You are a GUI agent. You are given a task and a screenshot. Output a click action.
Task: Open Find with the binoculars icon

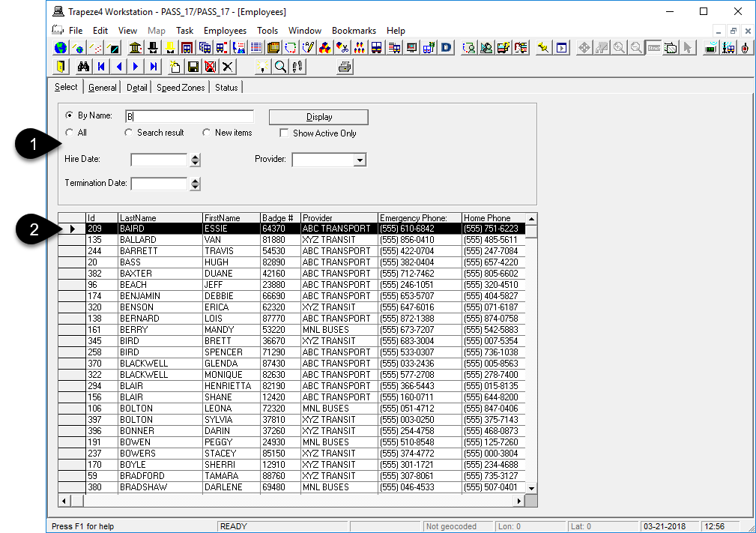click(82, 66)
